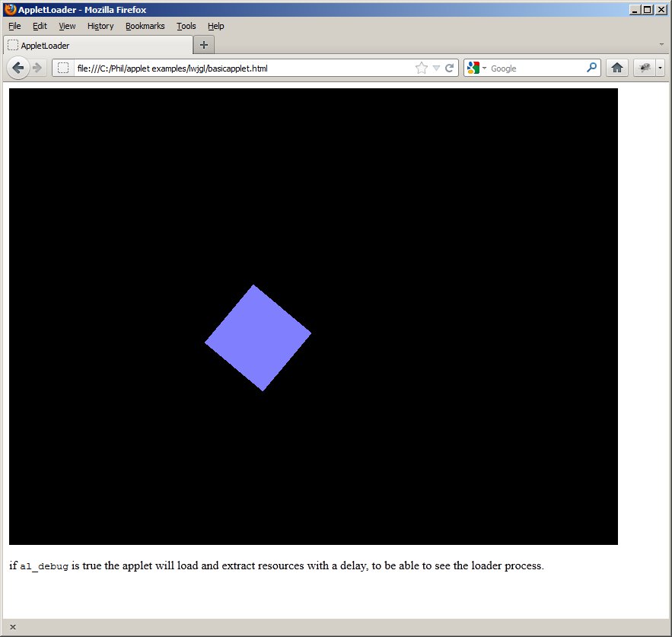Open the Bookmarks menu
672x637 pixels.
point(145,26)
